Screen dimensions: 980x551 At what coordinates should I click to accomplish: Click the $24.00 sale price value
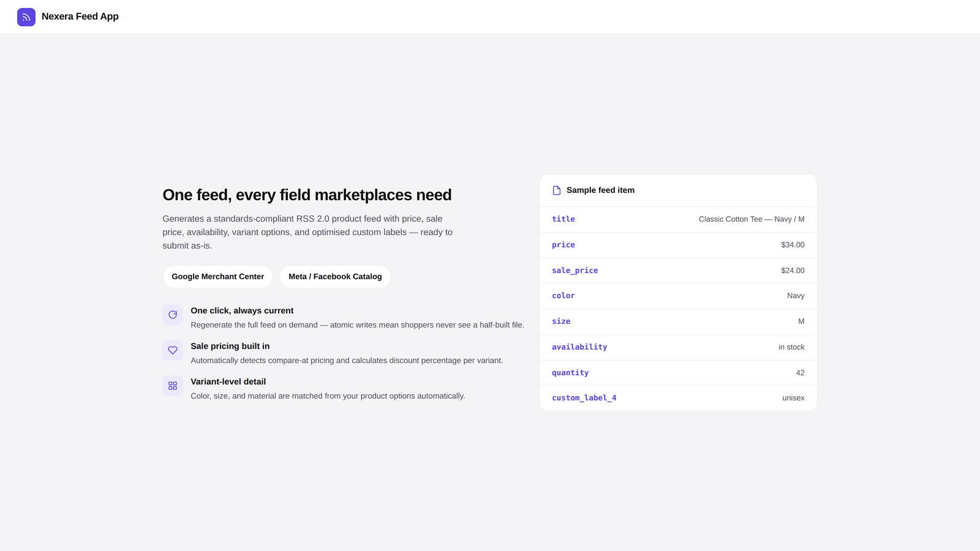point(793,271)
